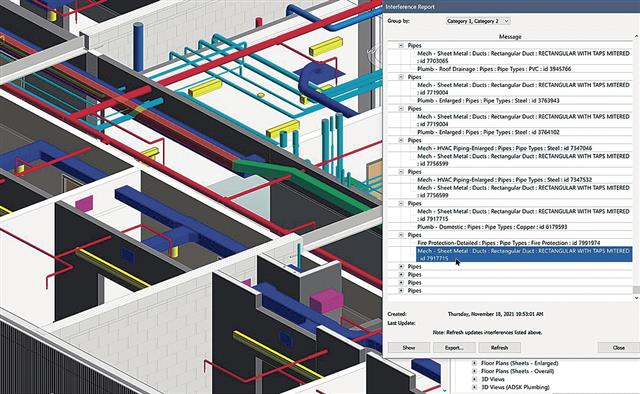Viewport: 640px width, 394px height.
Task: Expand Floor Plans (Sheets - Enlarged) node
Action: [474, 363]
